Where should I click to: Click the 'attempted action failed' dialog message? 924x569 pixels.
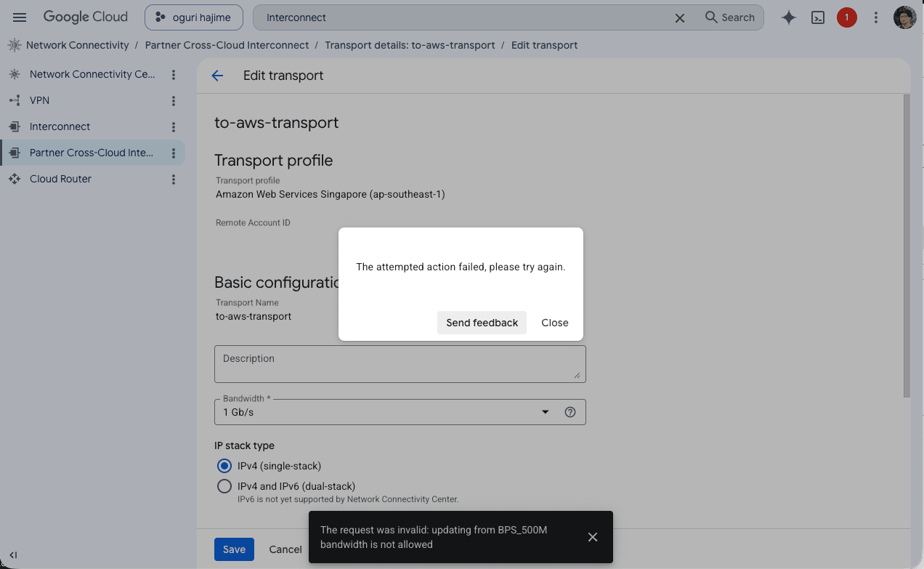pos(461,267)
